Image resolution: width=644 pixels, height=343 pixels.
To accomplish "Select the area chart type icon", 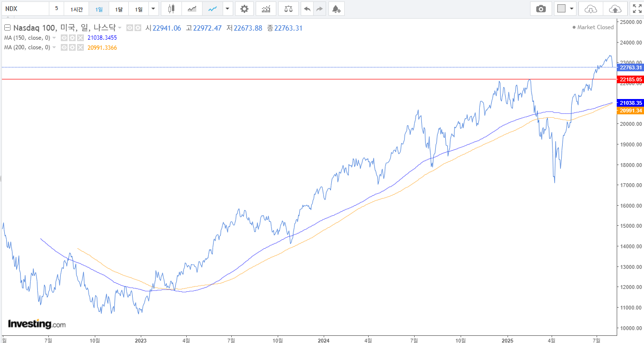I will point(192,9).
